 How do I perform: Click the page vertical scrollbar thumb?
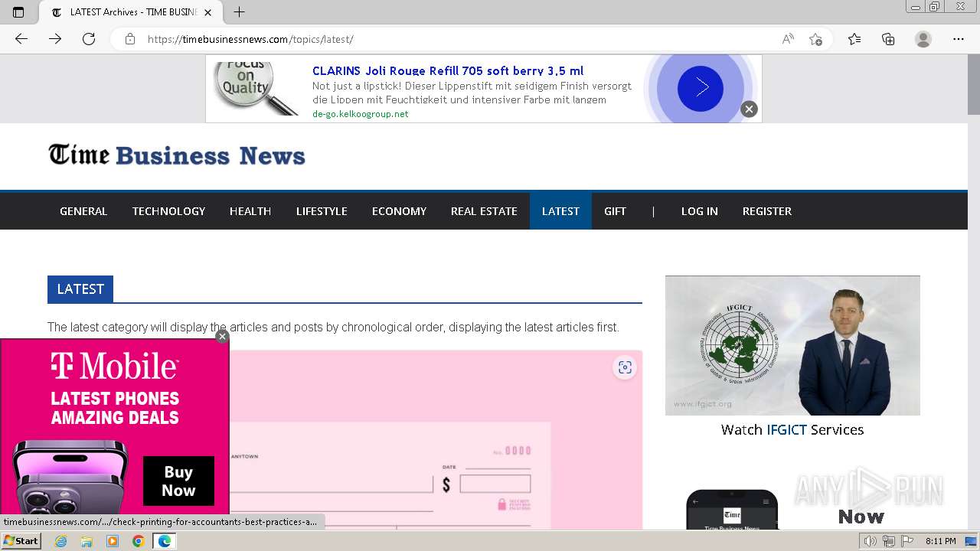973,84
